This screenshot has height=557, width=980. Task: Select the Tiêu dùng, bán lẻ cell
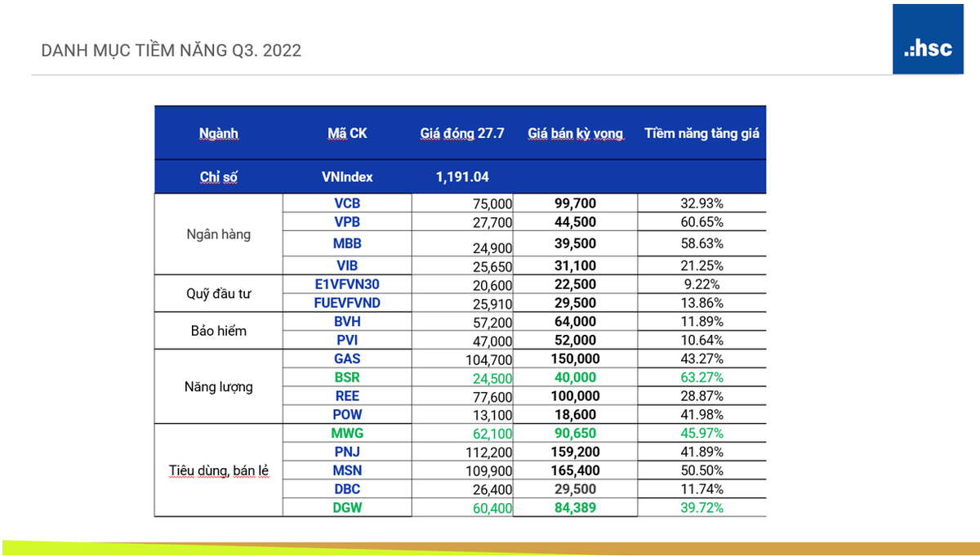pyautogui.click(x=218, y=470)
